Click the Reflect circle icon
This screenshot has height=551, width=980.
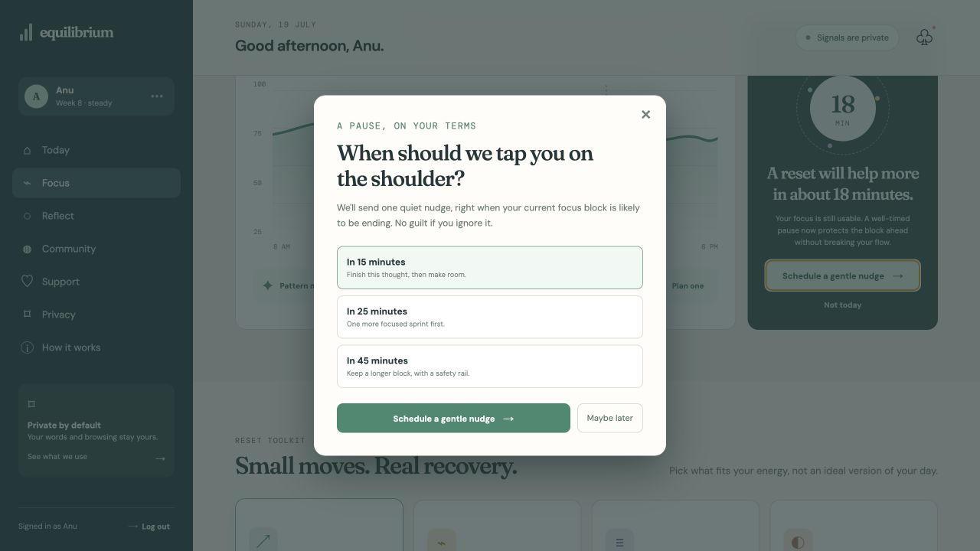point(28,216)
